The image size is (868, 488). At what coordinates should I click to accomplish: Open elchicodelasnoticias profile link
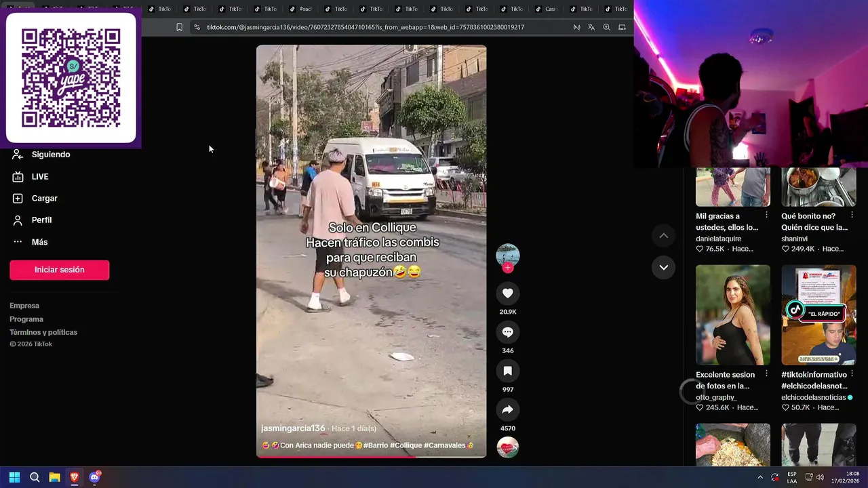pos(813,397)
